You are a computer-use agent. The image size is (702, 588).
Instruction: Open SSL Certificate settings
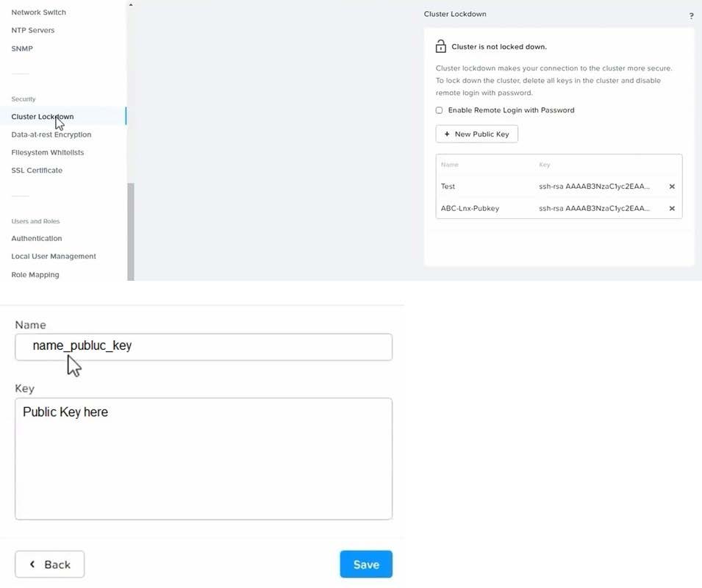[37, 171]
